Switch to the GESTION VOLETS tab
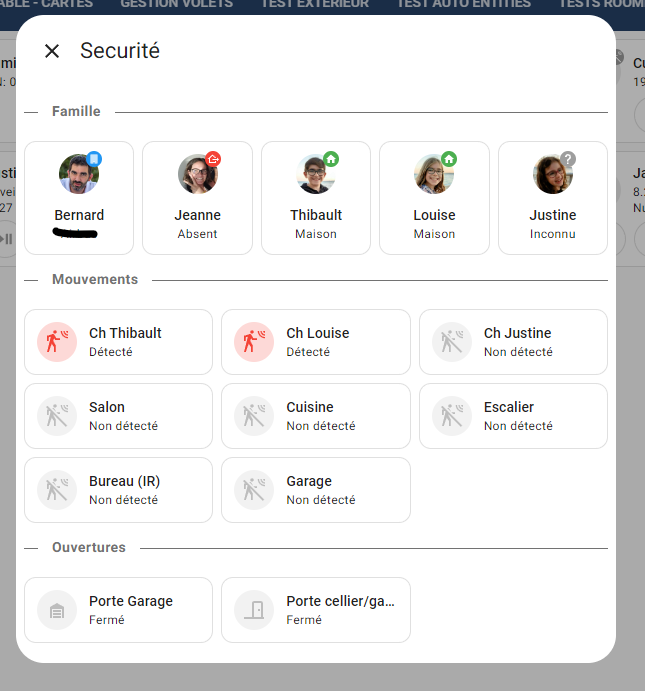Image resolution: width=645 pixels, height=691 pixels. click(177, 4)
